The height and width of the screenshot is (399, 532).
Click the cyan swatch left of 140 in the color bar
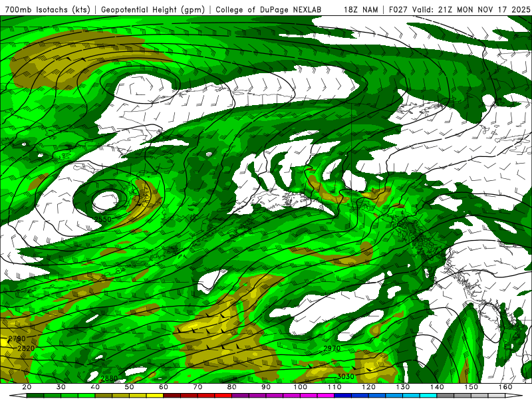(x=428, y=396)
